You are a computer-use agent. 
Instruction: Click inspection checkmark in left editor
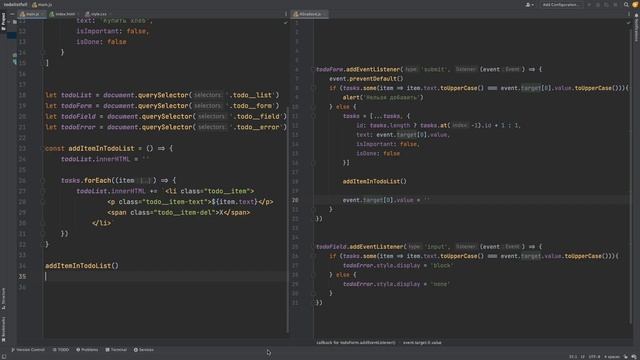pyautogui.click(x=285, y=23)
